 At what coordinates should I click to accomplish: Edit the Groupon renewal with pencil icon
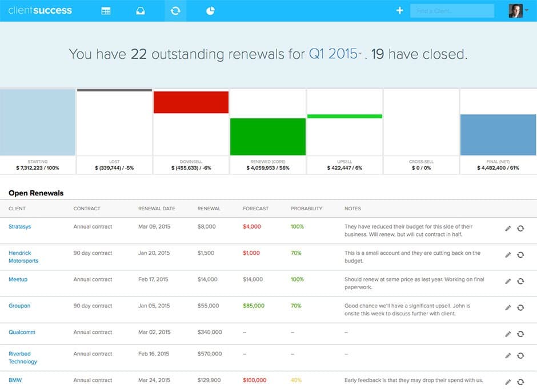coord(508,307)
